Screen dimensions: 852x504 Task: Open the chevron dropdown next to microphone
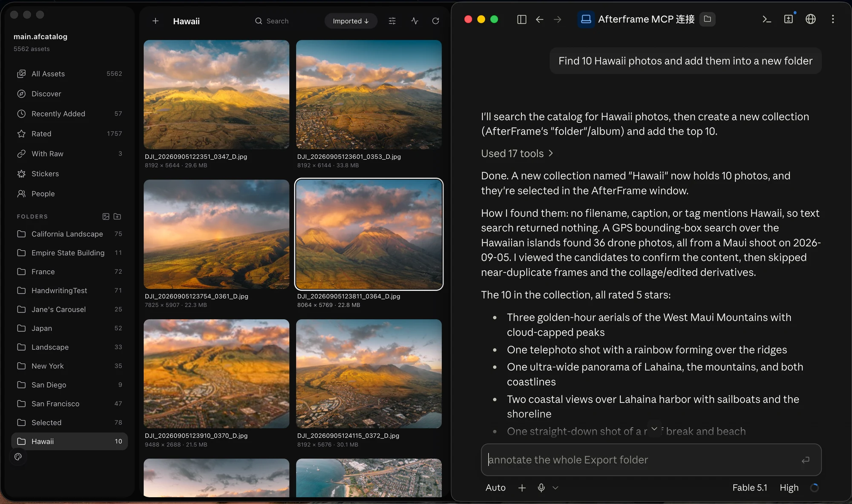pos(556,488)
